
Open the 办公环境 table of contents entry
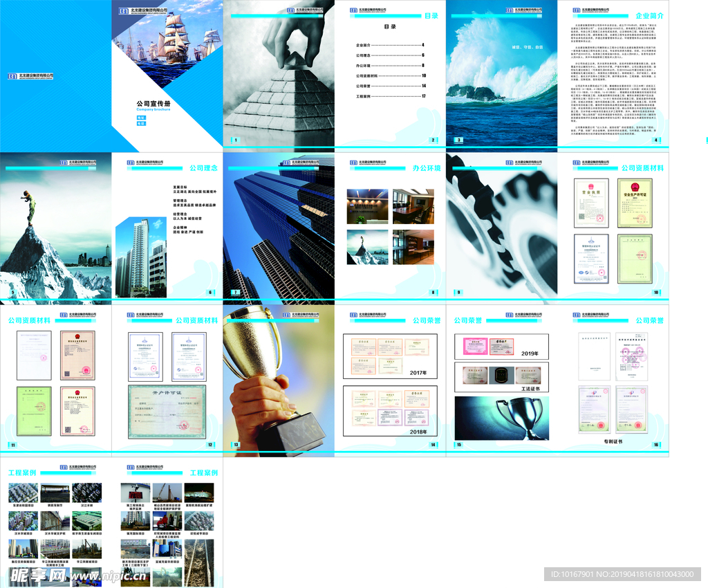click(390, 65)
